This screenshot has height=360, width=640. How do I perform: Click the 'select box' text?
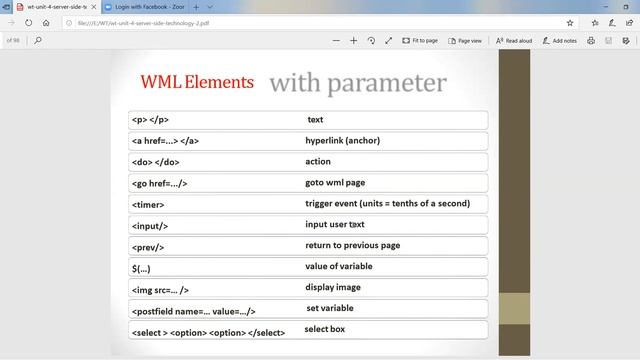(x=324, y=329)
